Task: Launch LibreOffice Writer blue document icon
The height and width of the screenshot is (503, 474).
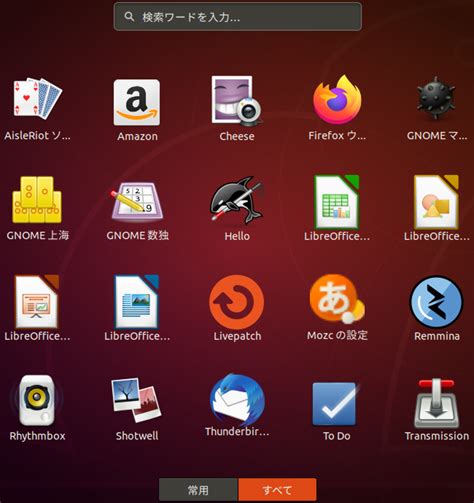Action: [137, 301]
